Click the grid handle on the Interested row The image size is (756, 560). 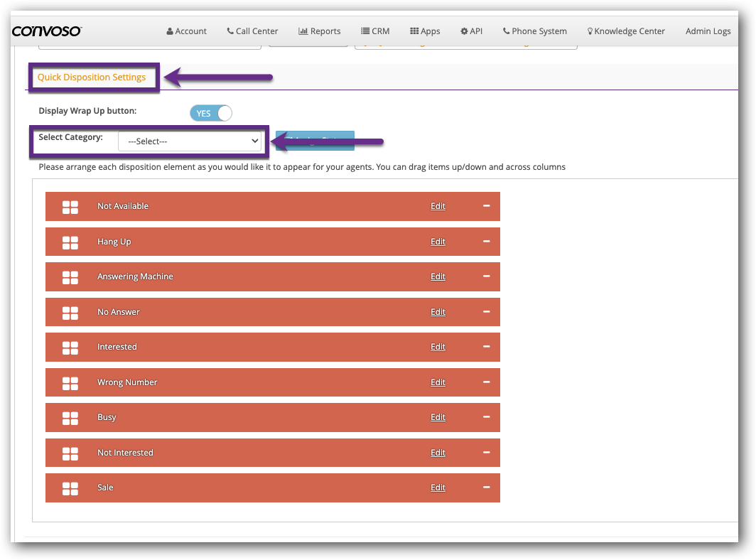tap(70, 348)
